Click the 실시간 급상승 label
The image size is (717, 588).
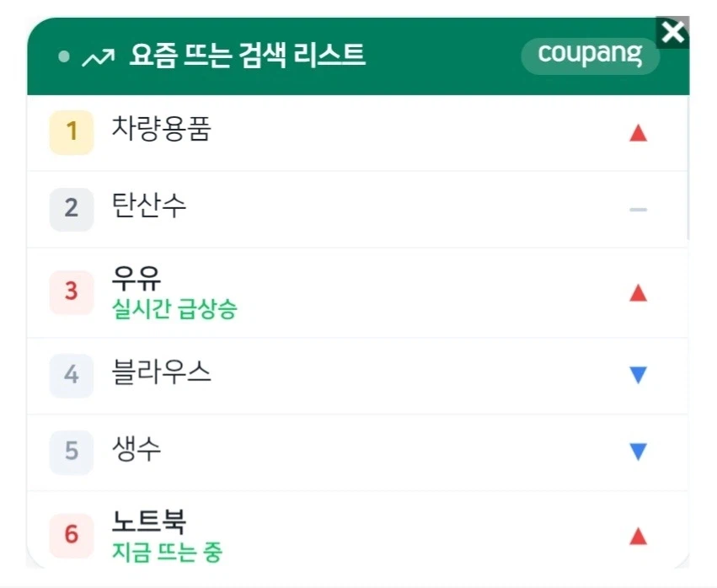click(174, 309)
